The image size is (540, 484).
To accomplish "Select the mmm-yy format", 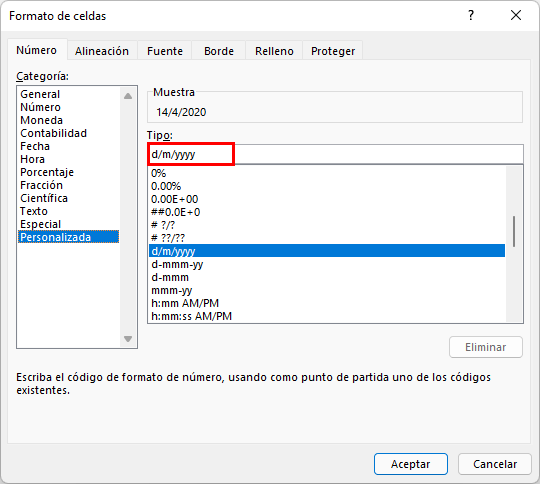I will coord(327,290).
